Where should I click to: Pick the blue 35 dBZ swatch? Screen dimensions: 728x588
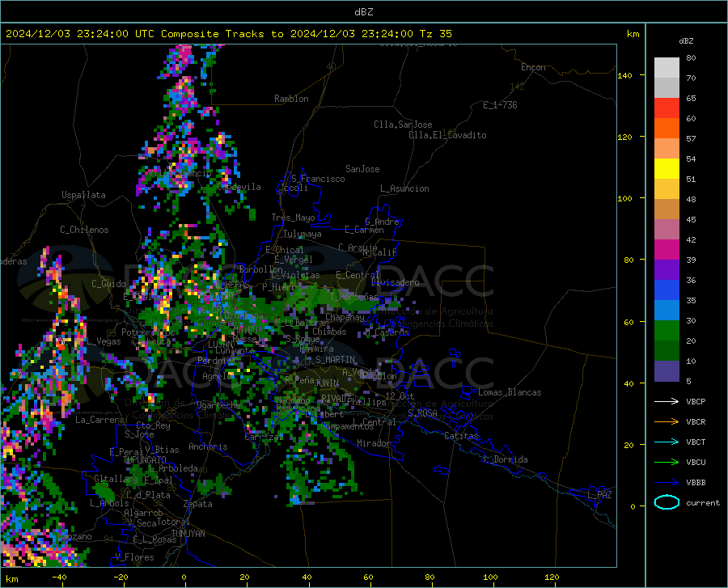coord(667,290)
